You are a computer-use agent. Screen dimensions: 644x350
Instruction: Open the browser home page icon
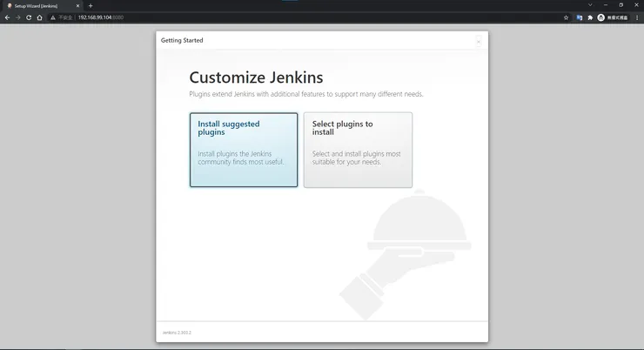(x=39, y=17)
